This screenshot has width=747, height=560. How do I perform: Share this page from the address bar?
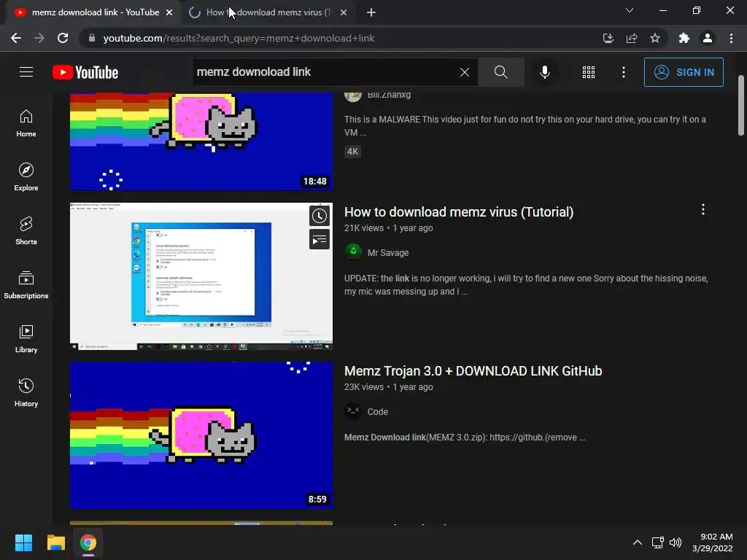click(x=632, y=38)
